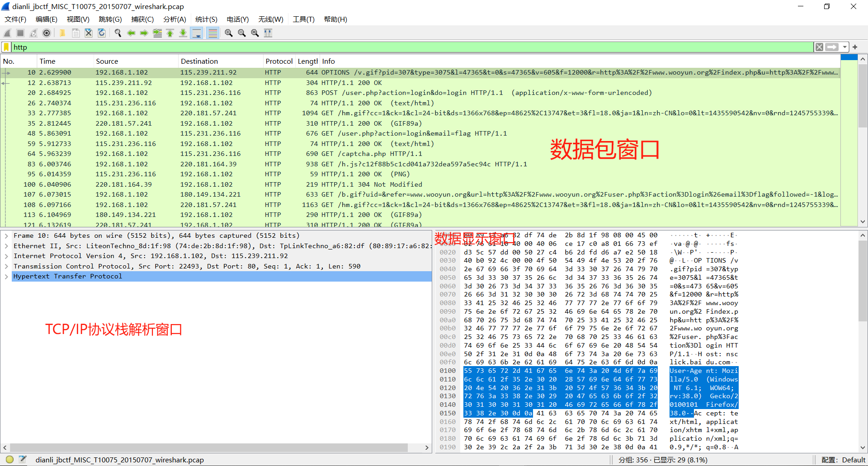Open the 统计(S) menu
868x466 pixels.
click(206, 19)
